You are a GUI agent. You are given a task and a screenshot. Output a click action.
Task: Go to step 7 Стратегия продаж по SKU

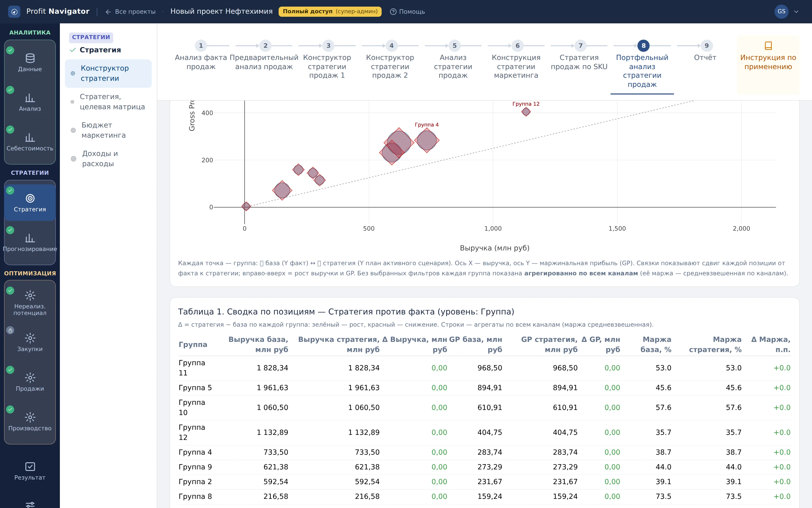coord(579,55)
